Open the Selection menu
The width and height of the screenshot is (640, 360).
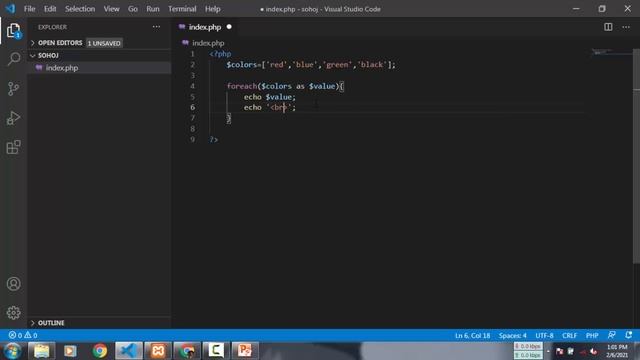coord(80,9)
